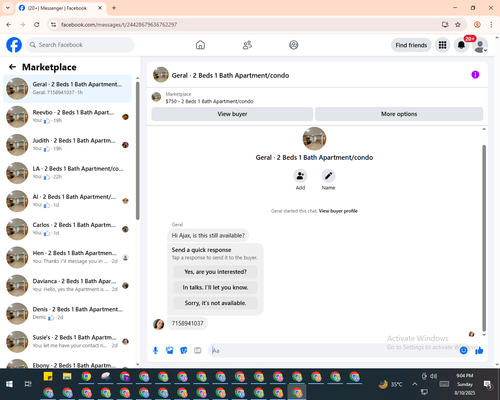Choose a GIF icon
Viewport: 500px width, 400px height.
[x=198, y=350]
